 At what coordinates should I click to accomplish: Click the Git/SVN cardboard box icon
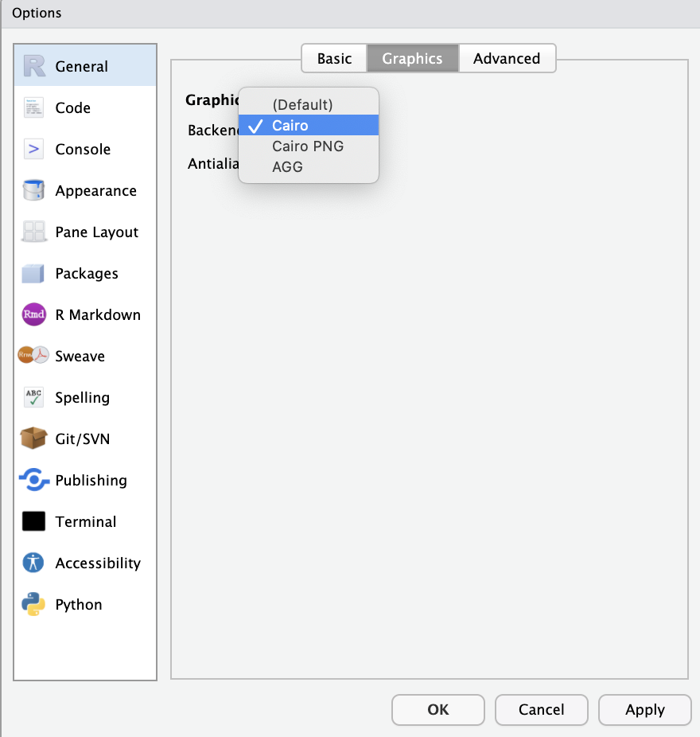tap(34, 438)
